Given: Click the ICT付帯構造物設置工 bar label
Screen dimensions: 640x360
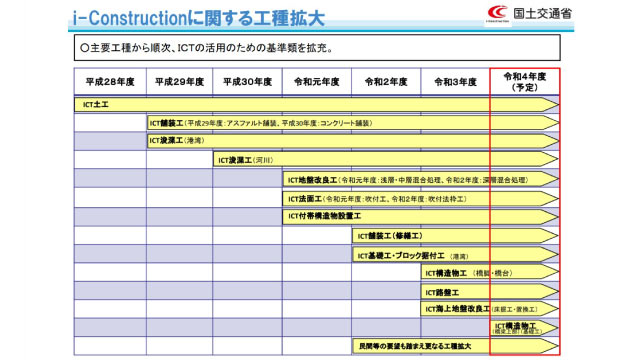Looking at the screenshot, I should tap(324, 216).
